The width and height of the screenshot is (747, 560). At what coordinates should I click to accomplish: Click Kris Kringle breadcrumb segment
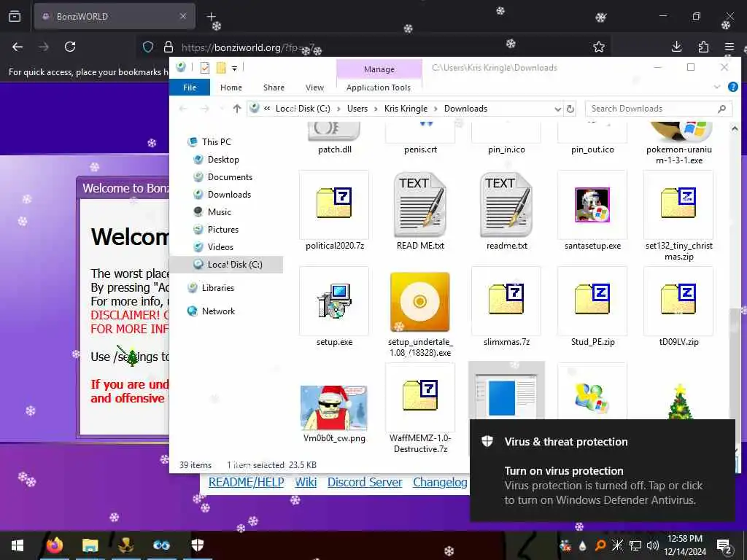point(406,109)
